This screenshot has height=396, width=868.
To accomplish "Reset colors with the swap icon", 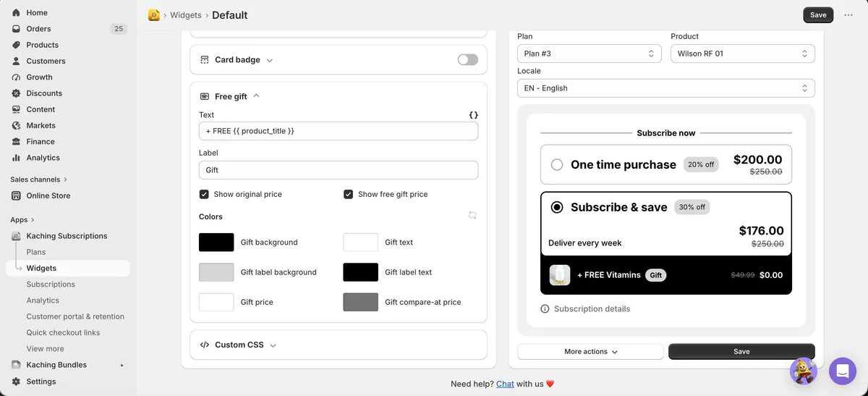I will [472, 215].
